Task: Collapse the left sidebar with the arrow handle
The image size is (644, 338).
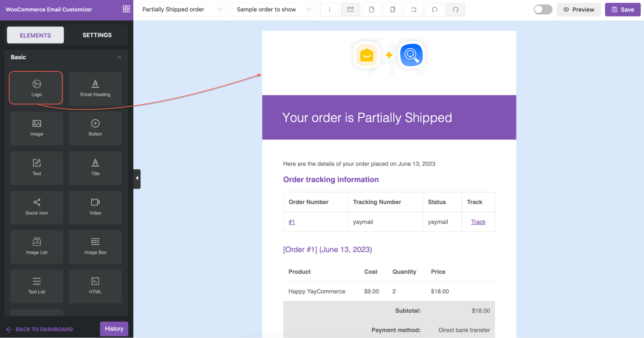Action: (137, 178)
